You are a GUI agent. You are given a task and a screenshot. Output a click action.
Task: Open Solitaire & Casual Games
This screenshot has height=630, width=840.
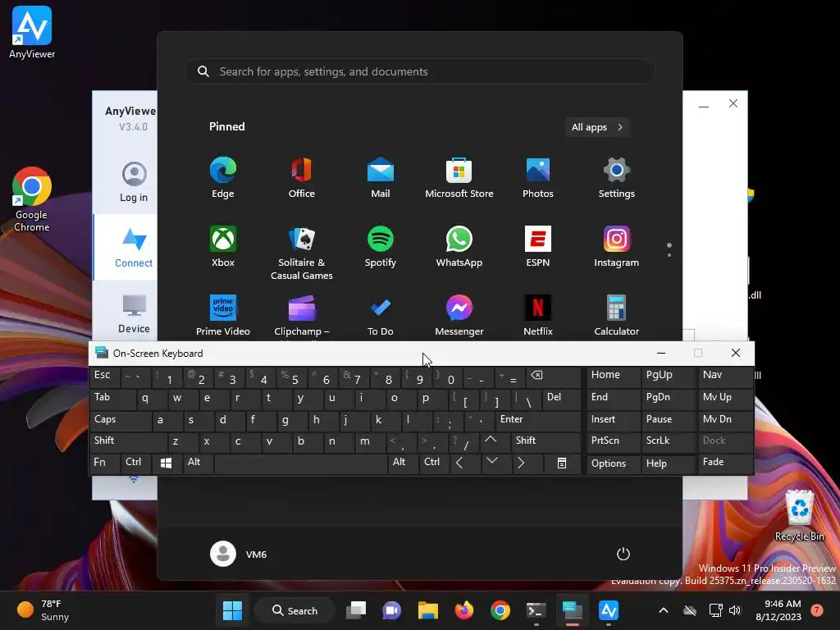pos(302,253)
